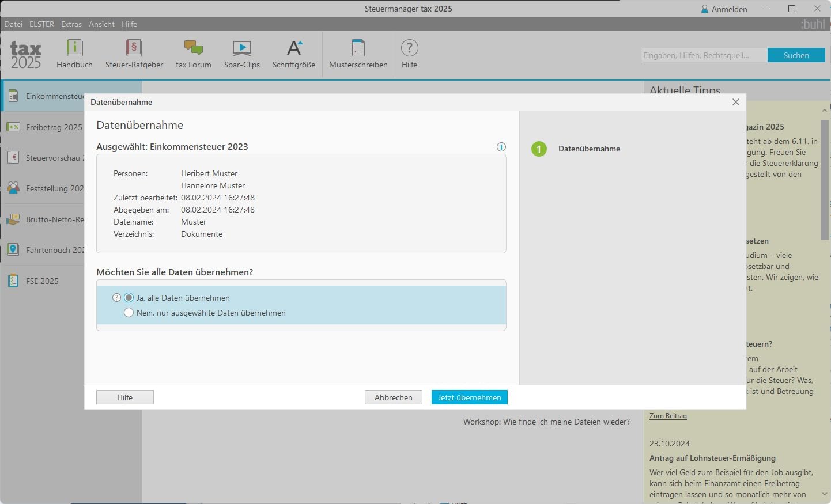Viewport: 831px width, 504px height.
Task: Click the Hilfe question mark toolbar icon
Action: point(409,48)
